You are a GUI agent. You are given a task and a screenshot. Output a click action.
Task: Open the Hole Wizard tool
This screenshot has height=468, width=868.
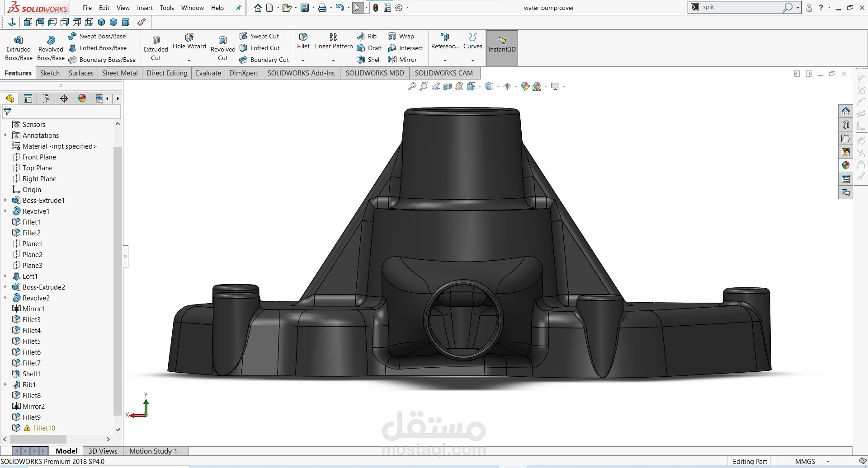(x=189, y=42)
